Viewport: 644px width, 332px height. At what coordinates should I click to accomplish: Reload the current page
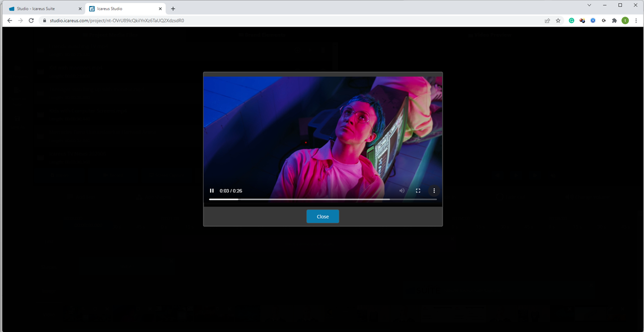pos(31,21)
